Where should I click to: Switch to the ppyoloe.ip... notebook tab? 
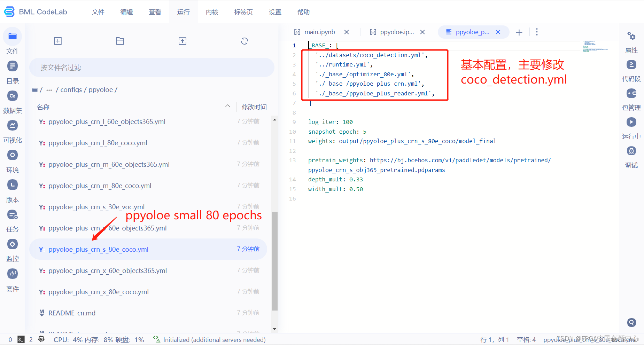(x=397, y=32)
